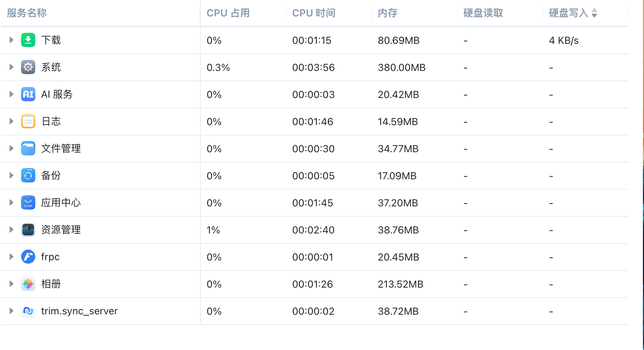Sort by 硬盘读取 column header
The width and height of the screenshot is (644, 350).
pos(483,13)
